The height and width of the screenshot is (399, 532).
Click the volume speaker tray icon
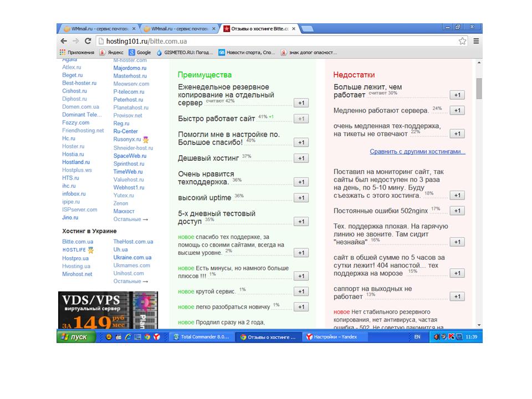(436, 337)
